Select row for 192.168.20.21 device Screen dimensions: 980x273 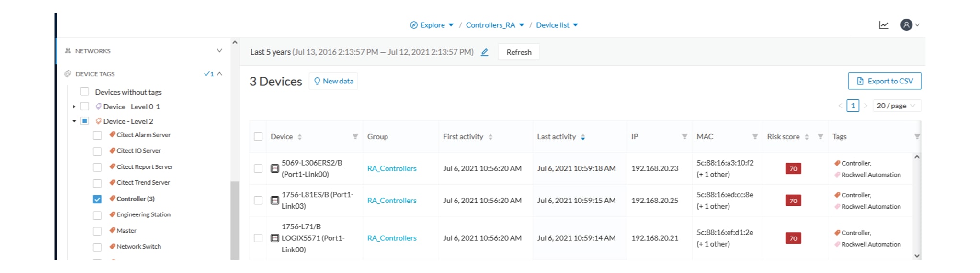(258, 237)
